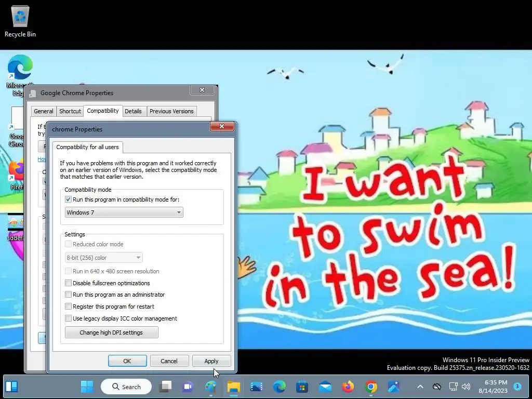
Task: Switch to the General tab
Action: tap(44, 111)
